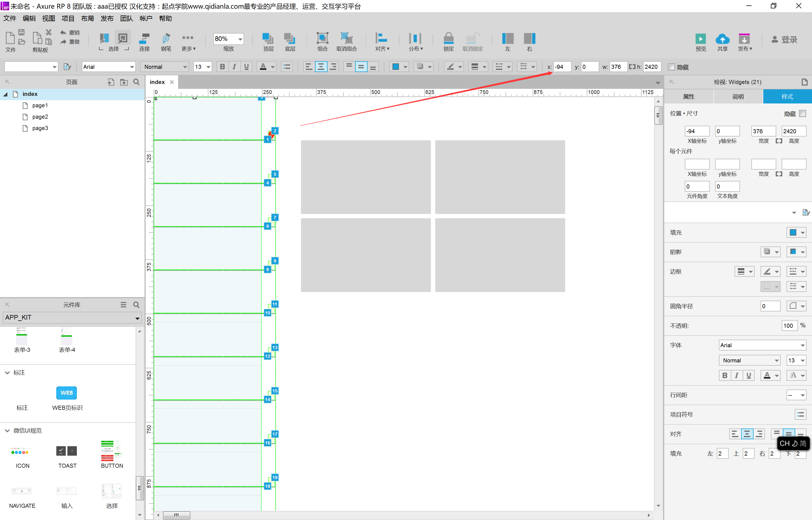Close the index tab
The height and width of the screenshot is (520, 812).
(x=172, y=82)
